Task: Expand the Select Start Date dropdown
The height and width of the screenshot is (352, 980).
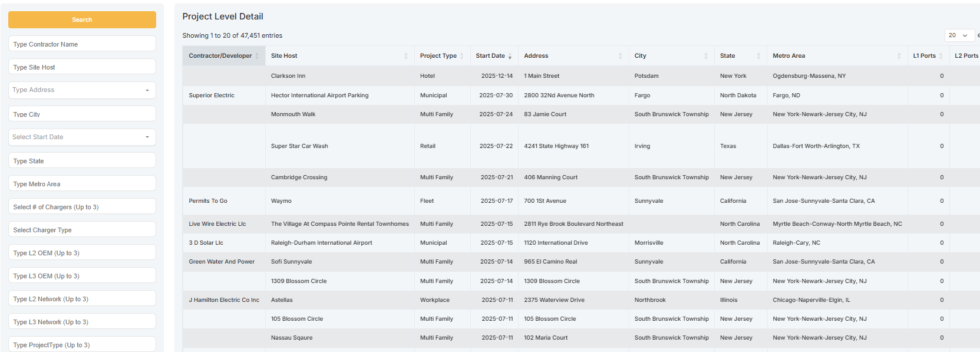Action: pos(82,137)
